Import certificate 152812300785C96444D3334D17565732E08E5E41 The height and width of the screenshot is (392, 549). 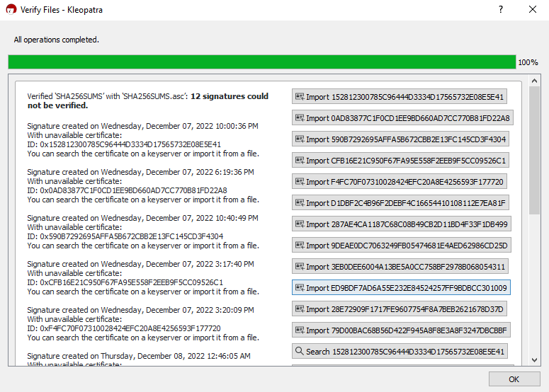pyautogui.click(x=400, y=97)
